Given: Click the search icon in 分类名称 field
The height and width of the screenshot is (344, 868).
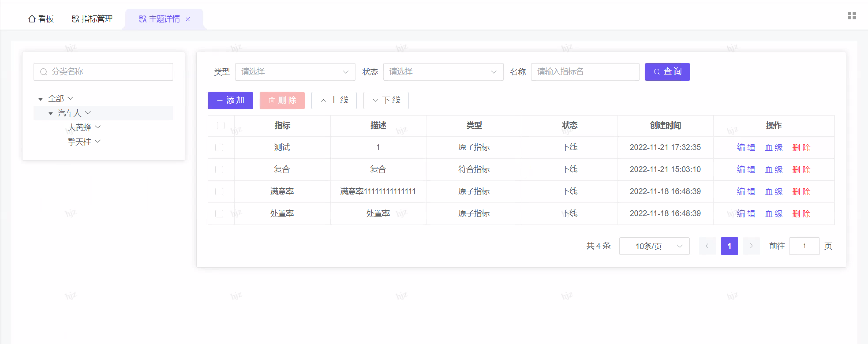Looking at the screenshot, I should (43, 72).
